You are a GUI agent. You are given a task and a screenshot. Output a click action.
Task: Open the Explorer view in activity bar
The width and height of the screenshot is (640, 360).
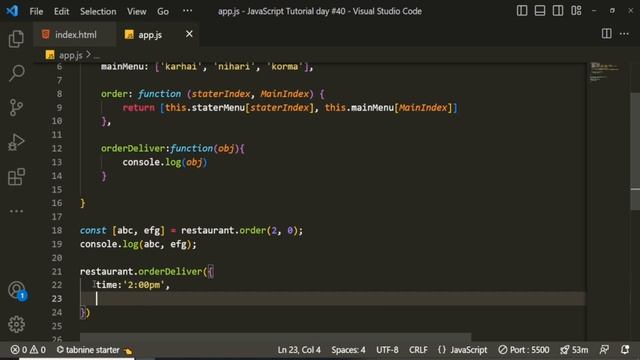point(16,39)
